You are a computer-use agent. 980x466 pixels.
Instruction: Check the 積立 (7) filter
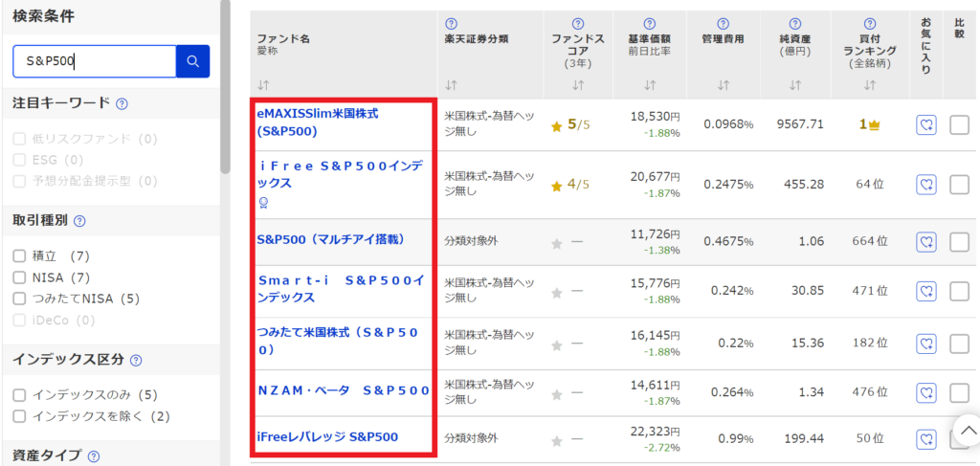19,256
